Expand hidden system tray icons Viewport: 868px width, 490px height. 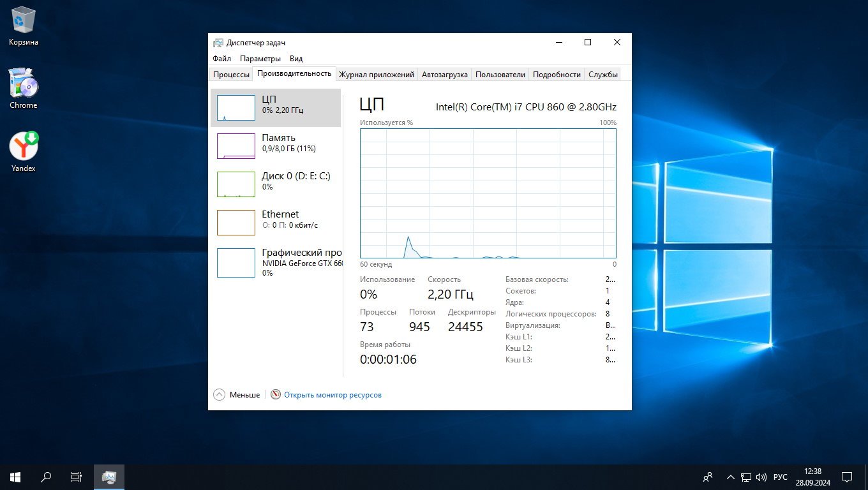[x=730, y=477]
